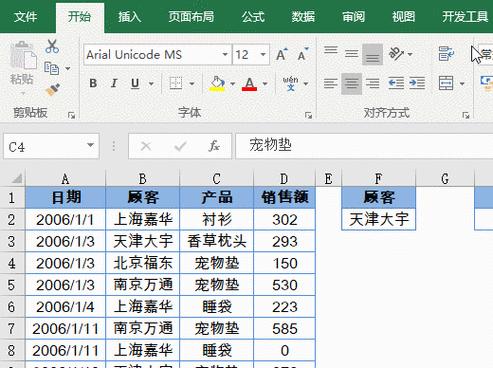Expand the Name Box dropdown
The height and width of the screenshot is (368, 493).
90,146
